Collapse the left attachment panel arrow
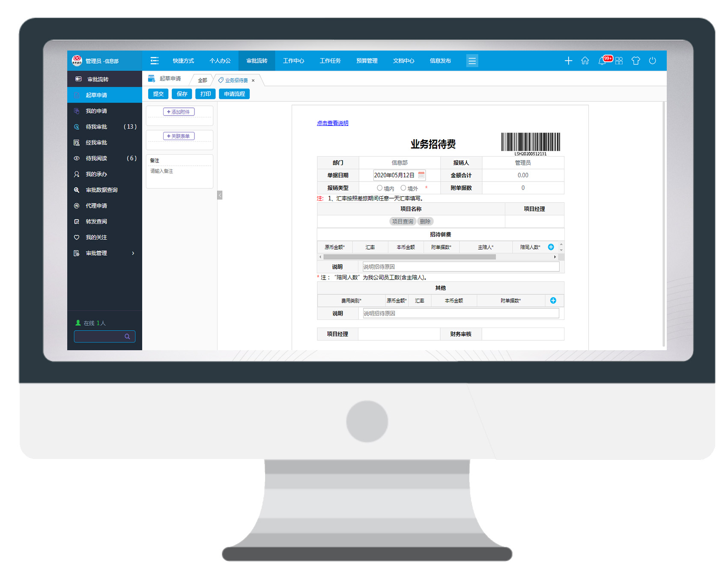Viewport: 728px width, 578px height. click(220, 195)
